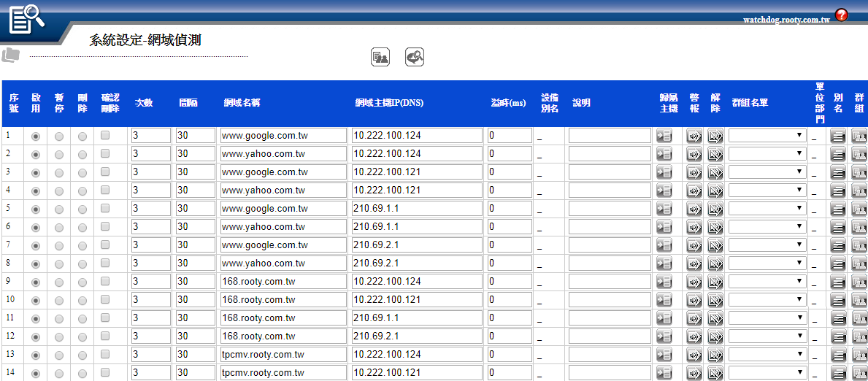Screen dimensions: 868x381
Task: Click the alarm (警報) speaker icon in row 1
Action: tap(694, 136)
